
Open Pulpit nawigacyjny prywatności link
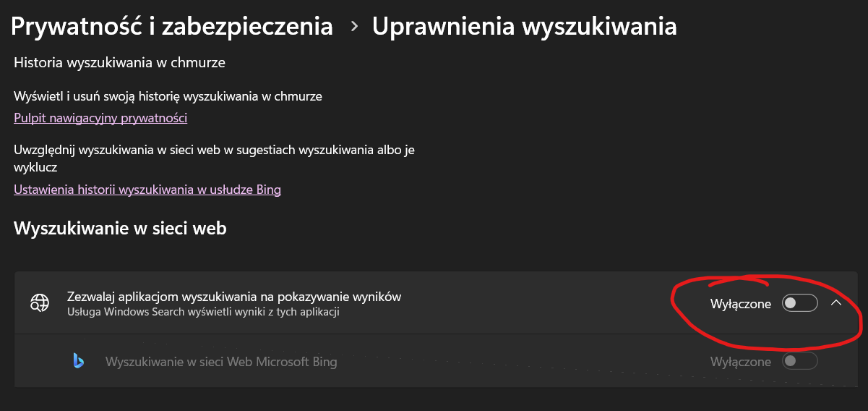(100, 118)
